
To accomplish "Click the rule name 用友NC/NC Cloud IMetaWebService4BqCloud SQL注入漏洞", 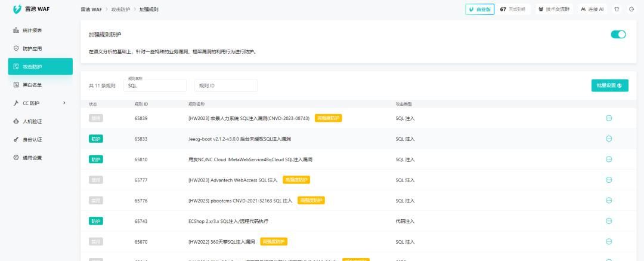I will point(250,159).
